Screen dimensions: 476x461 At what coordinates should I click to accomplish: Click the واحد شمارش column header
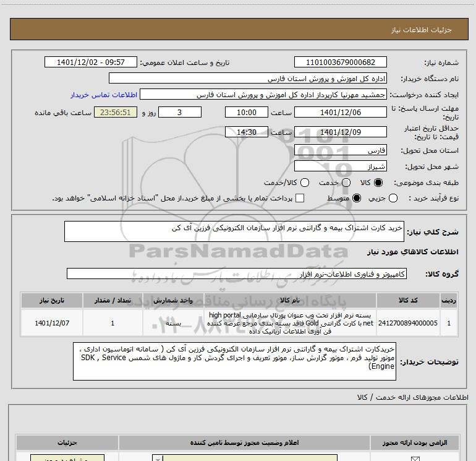tap(173, 300)
